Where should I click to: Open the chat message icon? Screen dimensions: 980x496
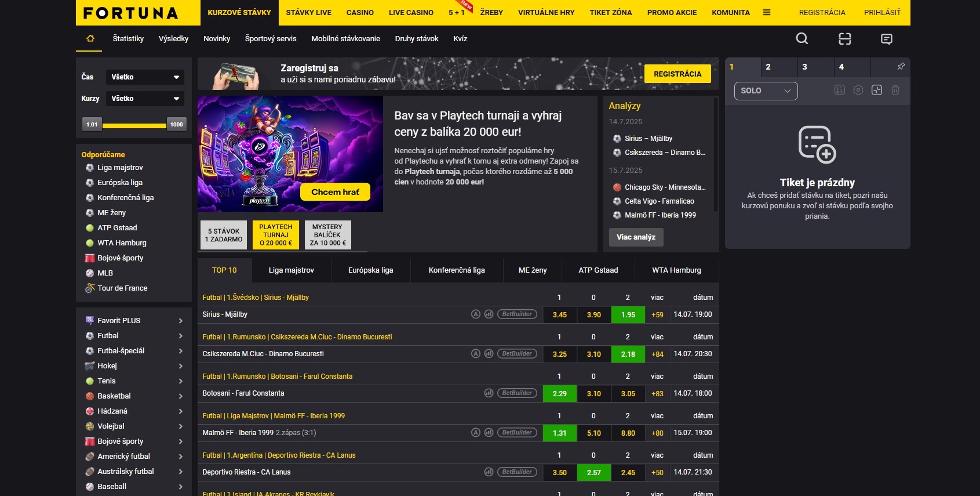(887, 39)
